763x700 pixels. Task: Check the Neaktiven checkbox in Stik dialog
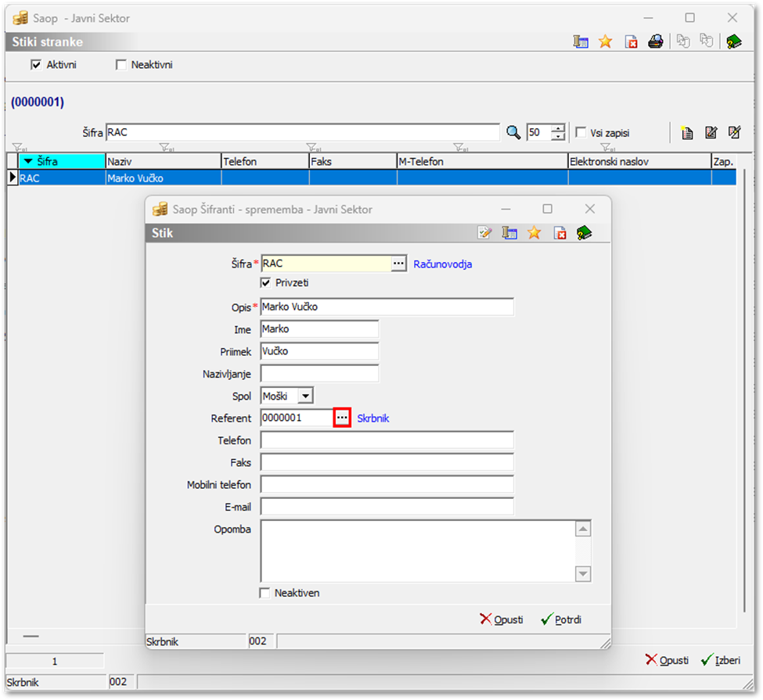tap(265, 593)
